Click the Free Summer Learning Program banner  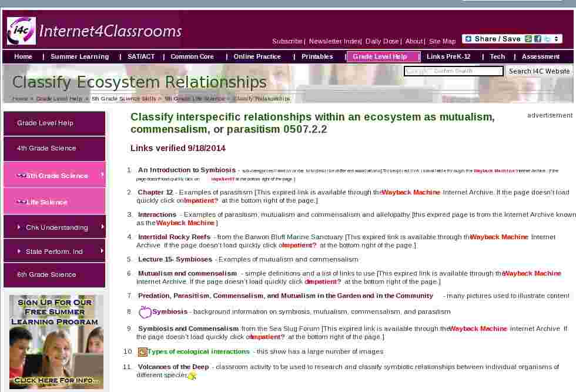[x=56, y=341]
